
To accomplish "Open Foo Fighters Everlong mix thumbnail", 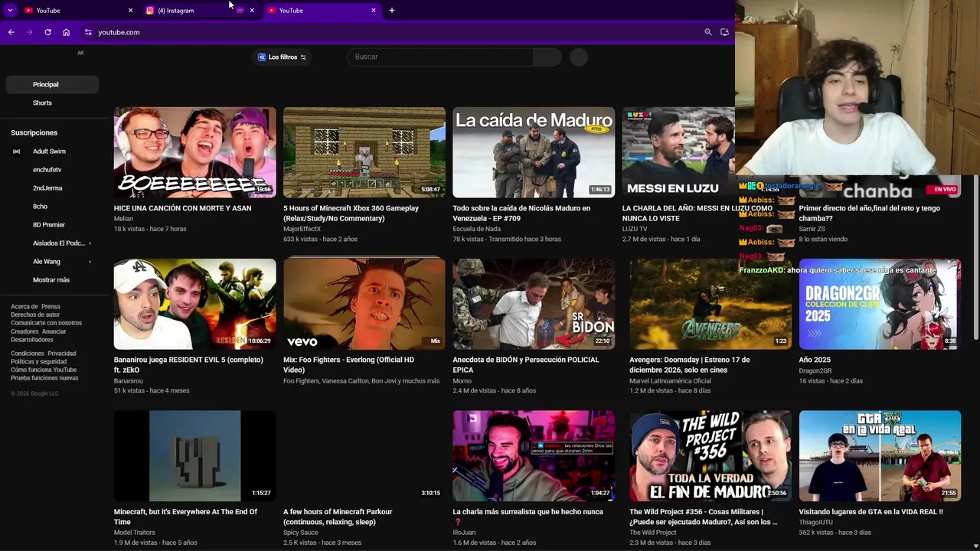I will click(364, 304).
